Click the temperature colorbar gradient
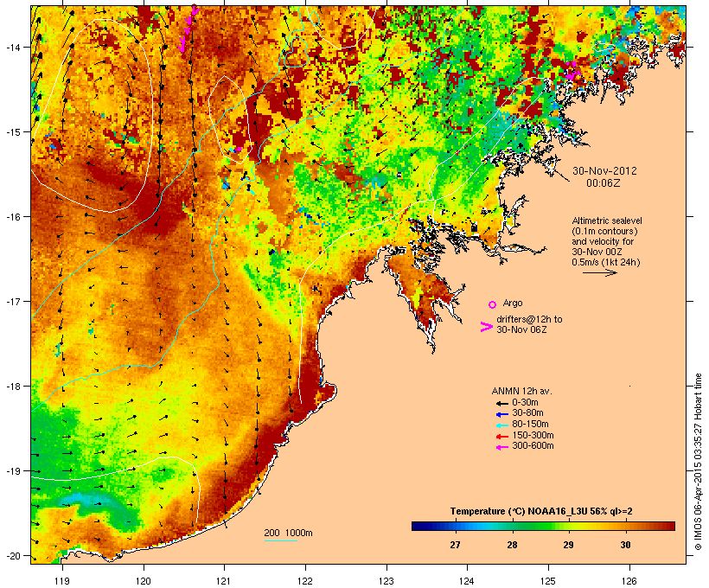This screenshot has width=709, height=588. (x=543, y=526)
